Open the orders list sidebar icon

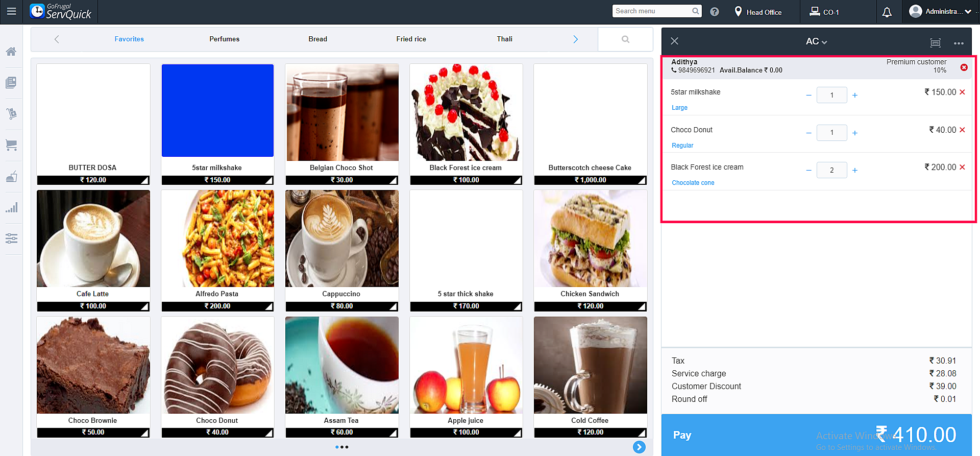(11, 82)
